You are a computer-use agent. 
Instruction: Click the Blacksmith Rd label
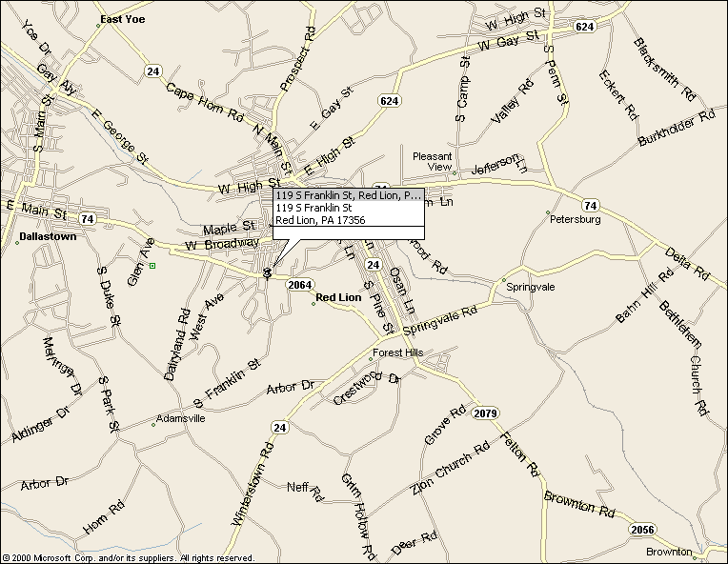pyautogui.click(x=664, y=70)
